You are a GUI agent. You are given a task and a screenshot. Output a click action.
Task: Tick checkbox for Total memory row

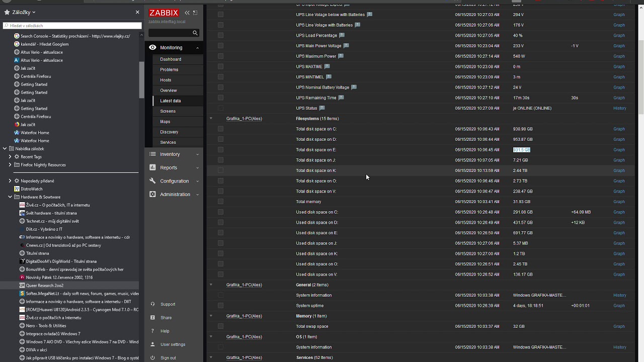click(x=220, y=202)
